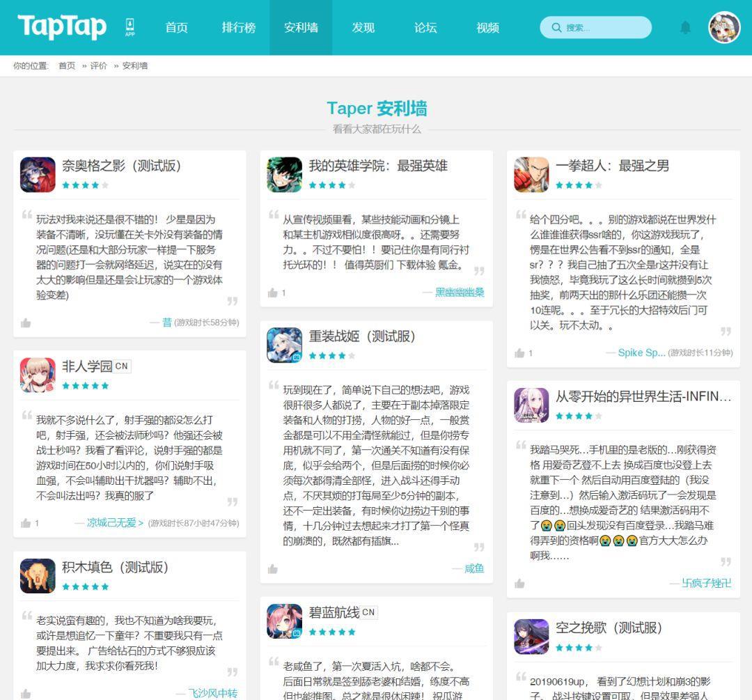Open the 排行榜 navigation tab
The image size is (752, 700).
tap(239, 28)
